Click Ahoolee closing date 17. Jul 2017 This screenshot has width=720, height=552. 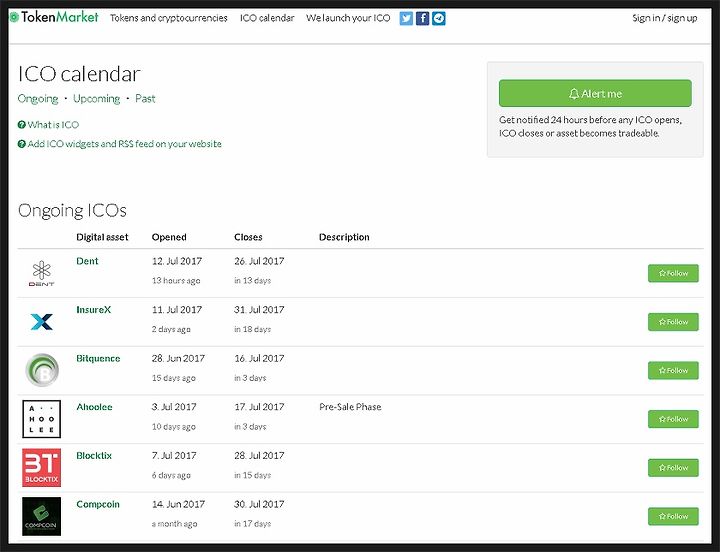tap(259, 407)
